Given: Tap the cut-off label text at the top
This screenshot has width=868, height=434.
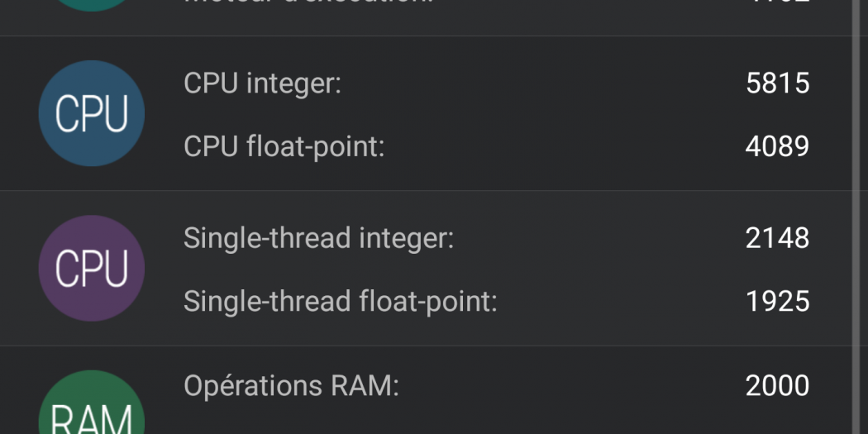Looking at the screenshot, I should (x=308, y=2).
